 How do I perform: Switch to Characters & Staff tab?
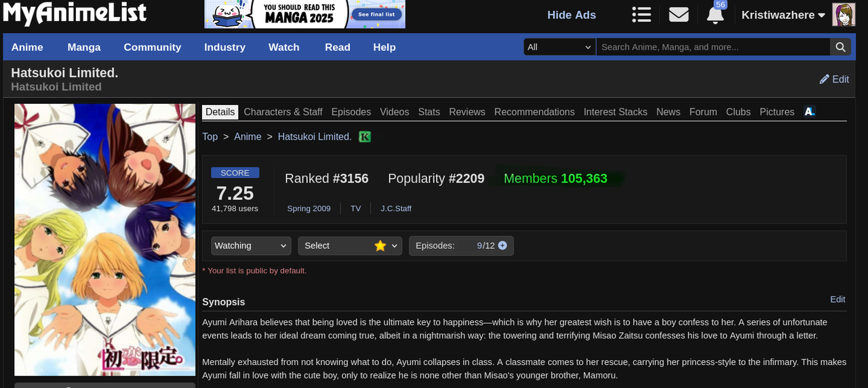283,112
